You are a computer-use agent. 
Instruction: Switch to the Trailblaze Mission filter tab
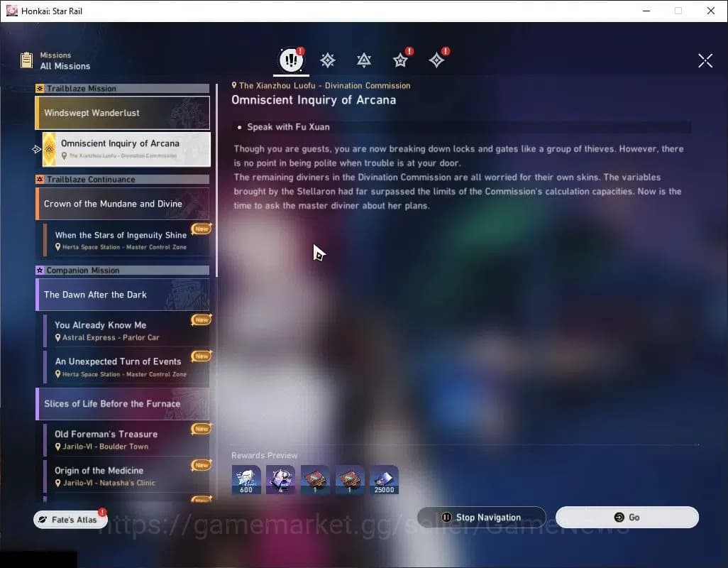327,60
